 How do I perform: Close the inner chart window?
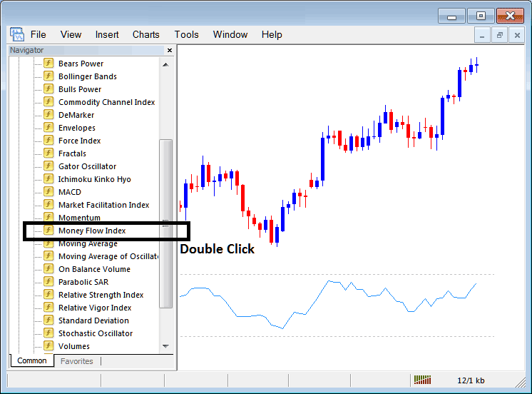[x=517, y=35]
